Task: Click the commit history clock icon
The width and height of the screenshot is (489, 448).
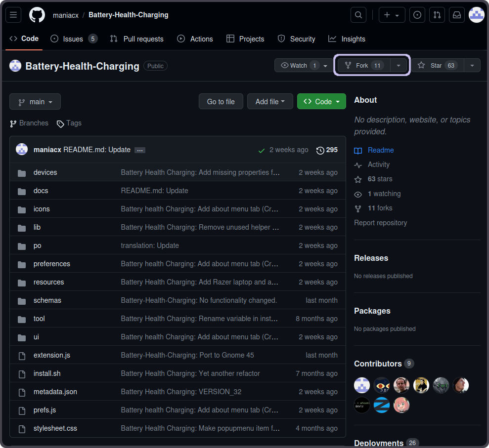Action: [x=320, y=150]
